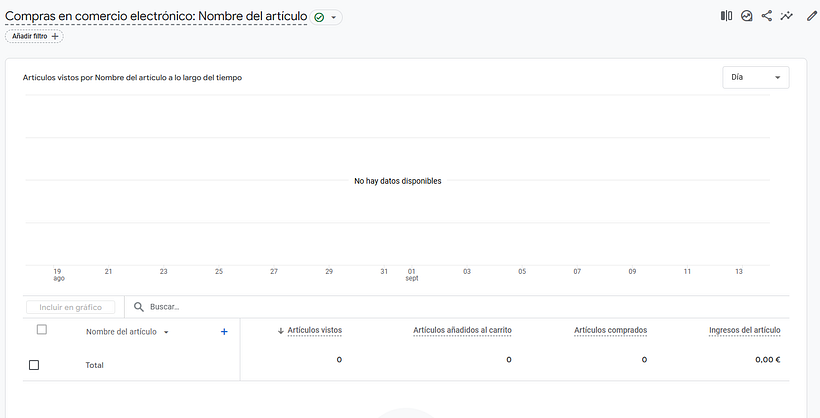The width and height of the screenshot is (820, 418).
Task: Edit the report with the pencil icon
Action: pos(811,16)
